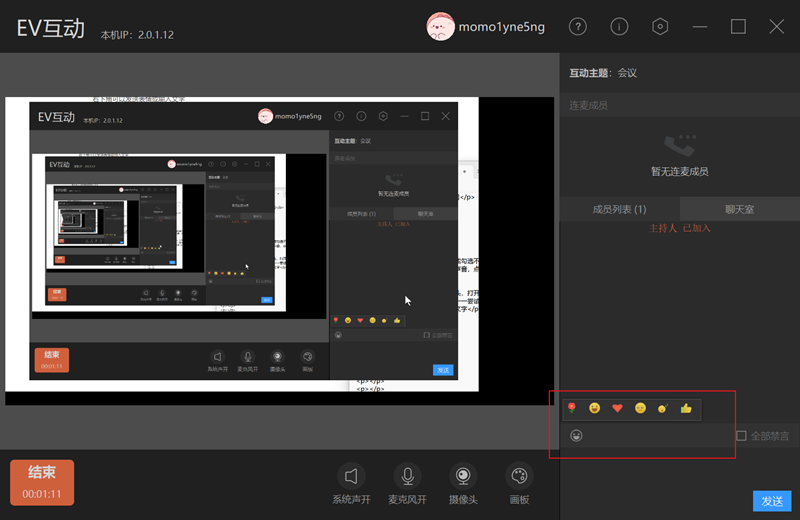800x520 pixels.
Task: Click the momo1yne5ng pink avatar
Action: (x=440, y=27)
